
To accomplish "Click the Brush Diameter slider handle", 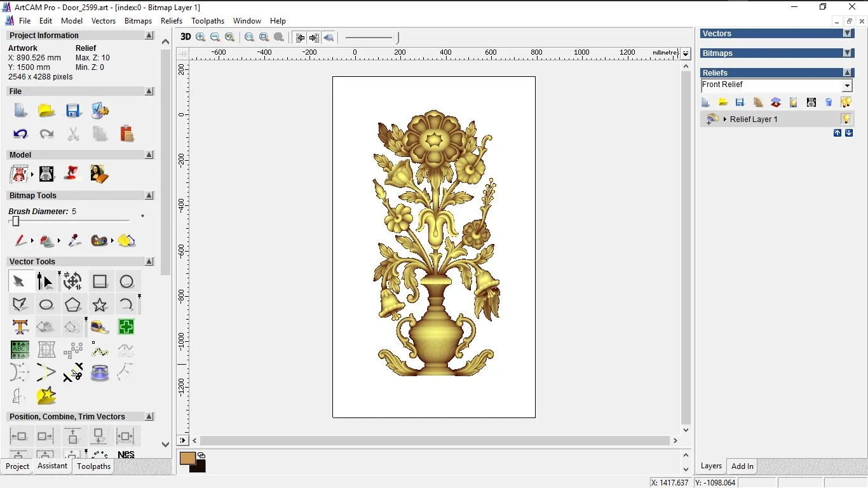I will 16,221.
